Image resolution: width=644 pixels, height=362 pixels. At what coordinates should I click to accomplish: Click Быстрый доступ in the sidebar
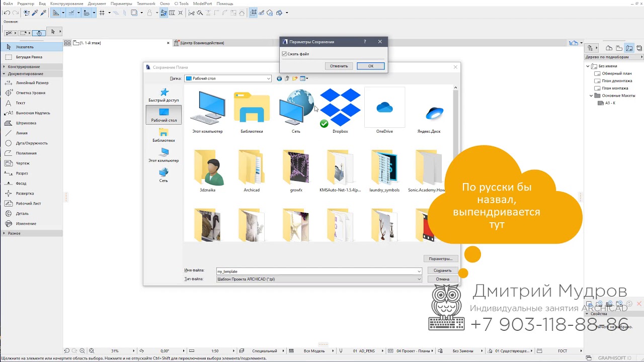(164, 95)
